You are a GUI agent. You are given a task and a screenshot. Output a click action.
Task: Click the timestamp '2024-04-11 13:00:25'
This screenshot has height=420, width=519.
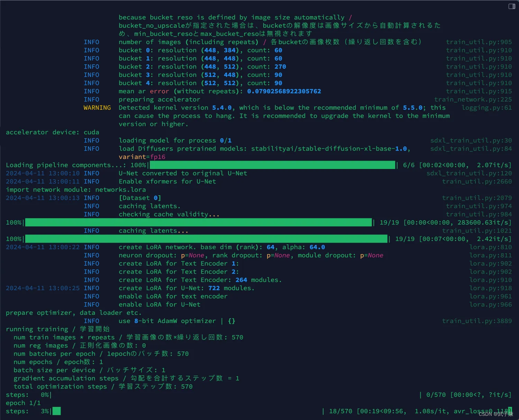coord(43,288)
